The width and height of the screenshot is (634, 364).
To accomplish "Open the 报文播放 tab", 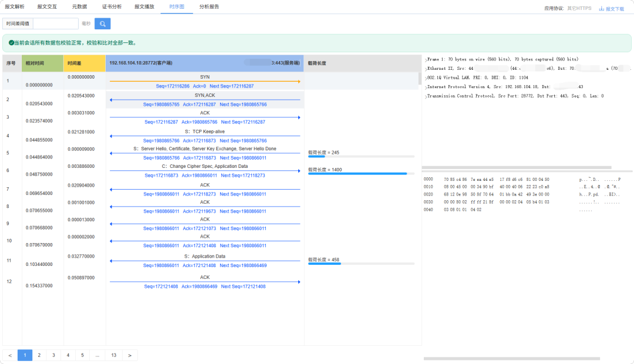I will click(x=144, y=7).
